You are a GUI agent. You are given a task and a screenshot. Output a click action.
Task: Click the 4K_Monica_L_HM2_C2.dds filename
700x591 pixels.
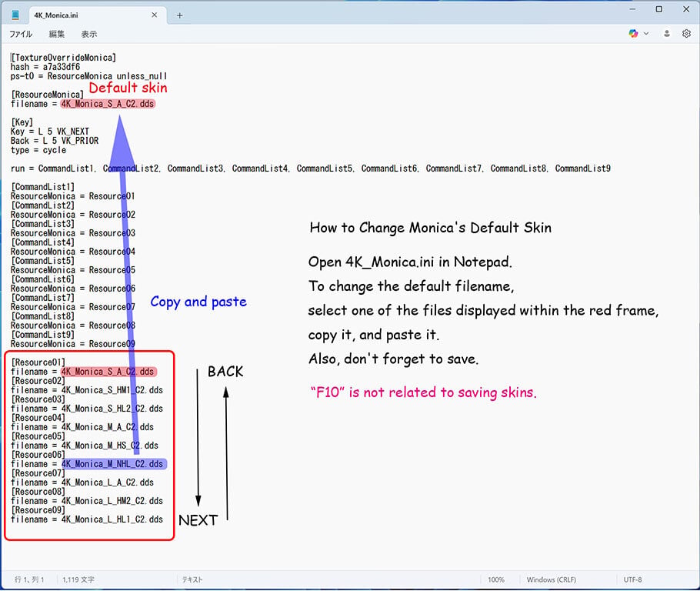(112, 501)
